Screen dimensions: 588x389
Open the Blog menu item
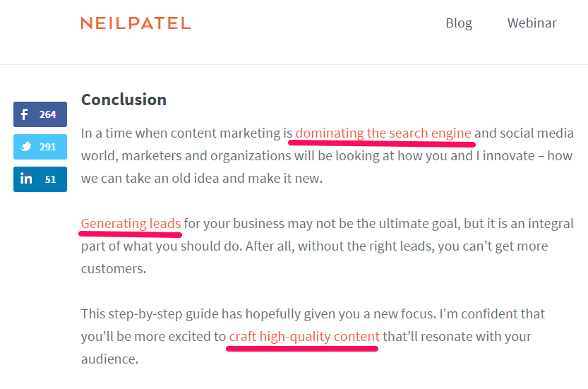click(459, 23)
